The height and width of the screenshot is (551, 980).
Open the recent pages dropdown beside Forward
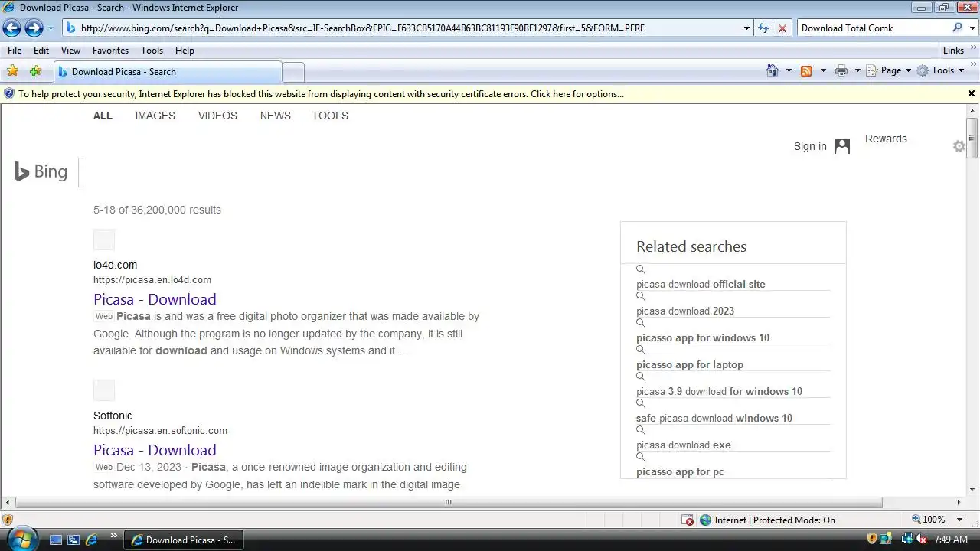pos(51,28)
